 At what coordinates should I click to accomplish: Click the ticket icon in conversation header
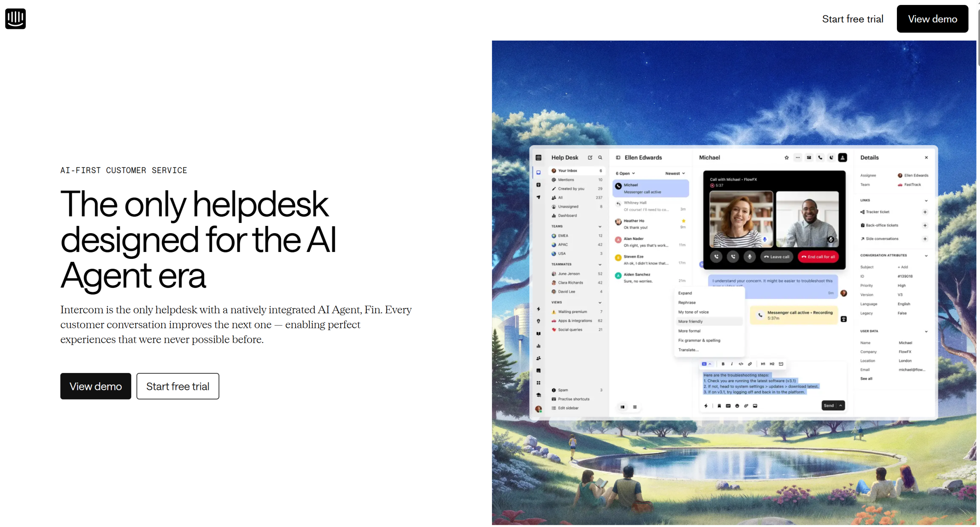tap(809, 157)
